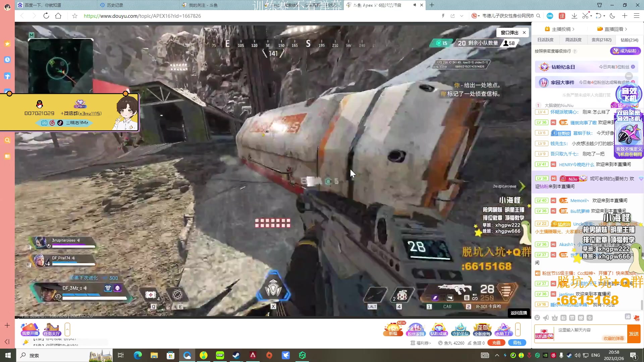The height and width of the screenshot is (362, 644).
Task: Select the 周活跃度 ranking tab
Action: 573,40
